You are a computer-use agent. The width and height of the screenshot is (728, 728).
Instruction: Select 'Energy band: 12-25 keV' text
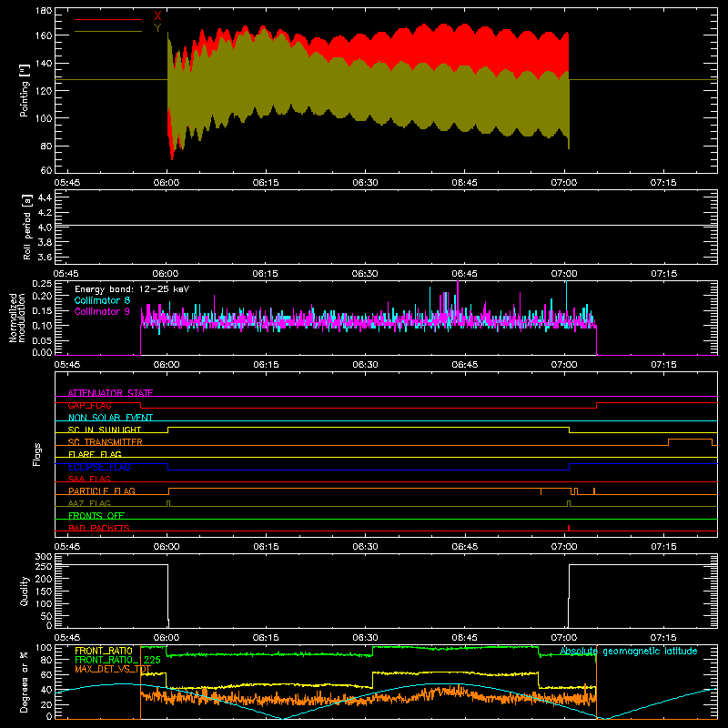click(x=132, y=289)
